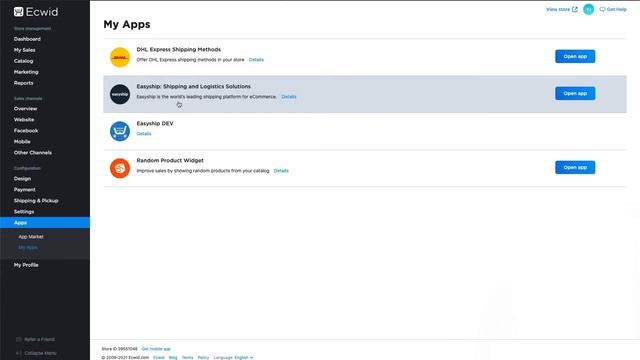Click the Easyship DEV cart icon
This screenshot has height=360, width=640.
[x=120, y=131]
